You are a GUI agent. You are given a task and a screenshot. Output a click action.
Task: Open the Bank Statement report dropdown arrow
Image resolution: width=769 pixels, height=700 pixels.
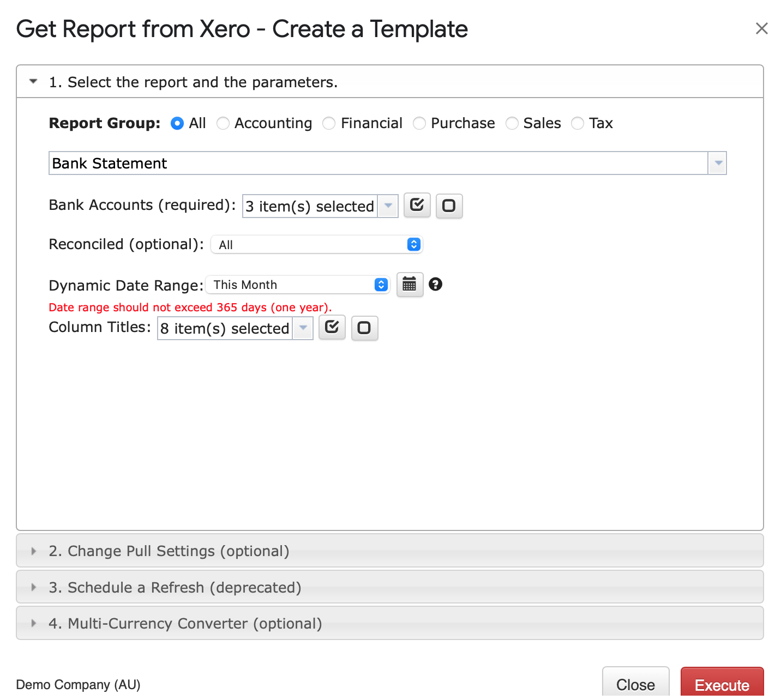point(718,163)
